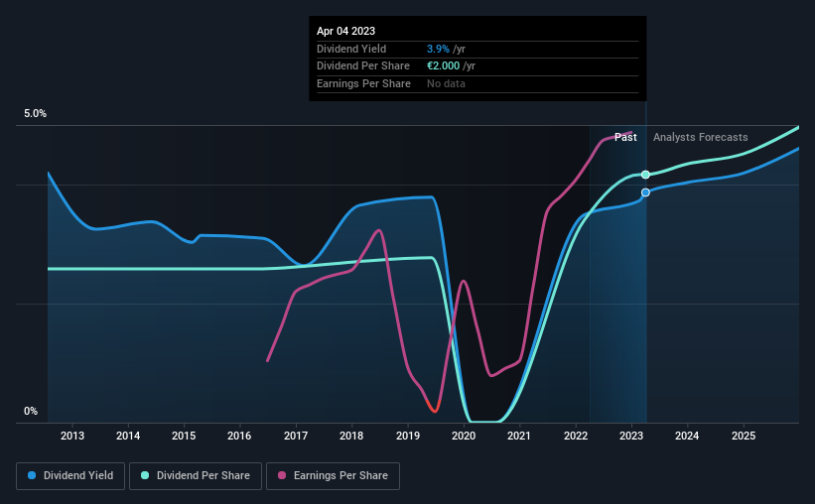Toggle the Dividend Yield legend button
This screenshot has width=815, height=504.
[70, 476]
